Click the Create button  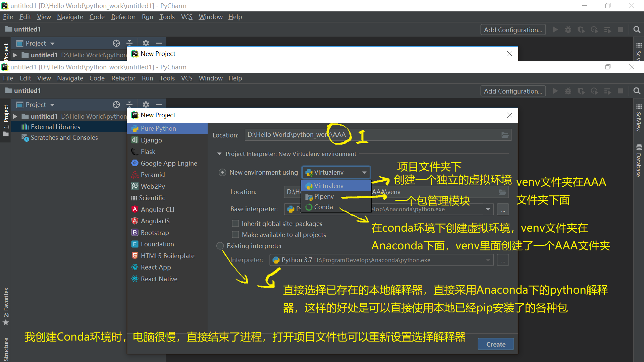point(495,344)
